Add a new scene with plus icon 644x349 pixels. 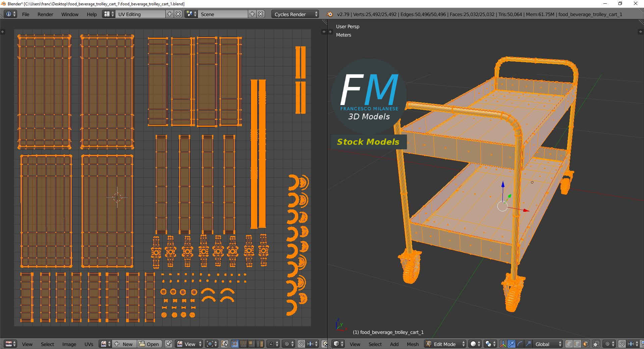click(x=252, y=14)
